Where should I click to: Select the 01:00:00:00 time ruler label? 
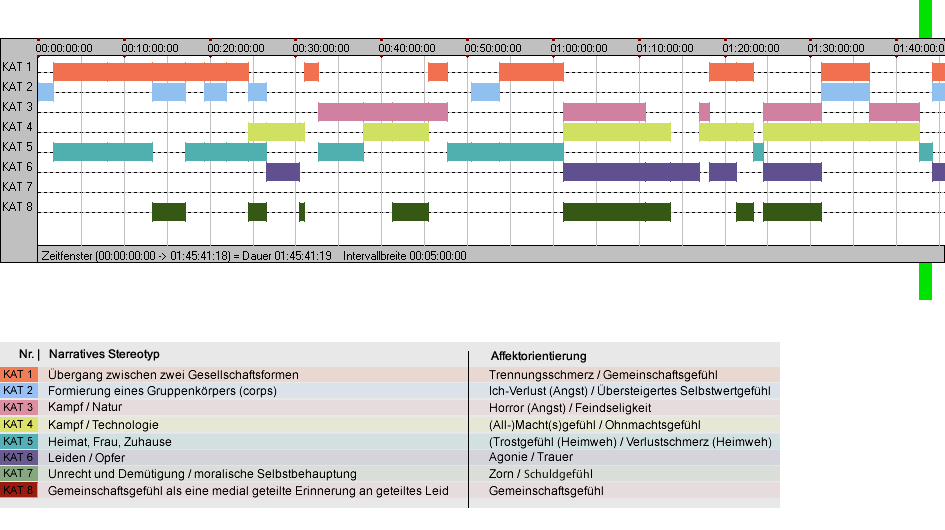[579, 48]
